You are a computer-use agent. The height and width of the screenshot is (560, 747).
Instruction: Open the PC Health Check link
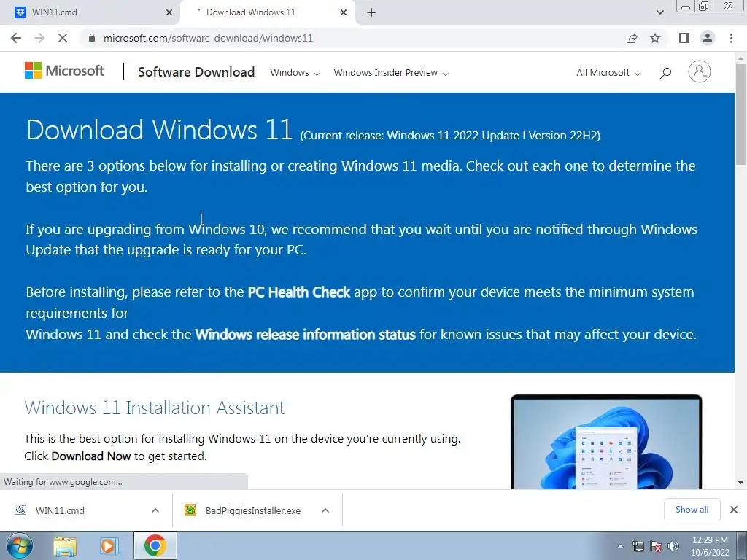click(298, 292)
